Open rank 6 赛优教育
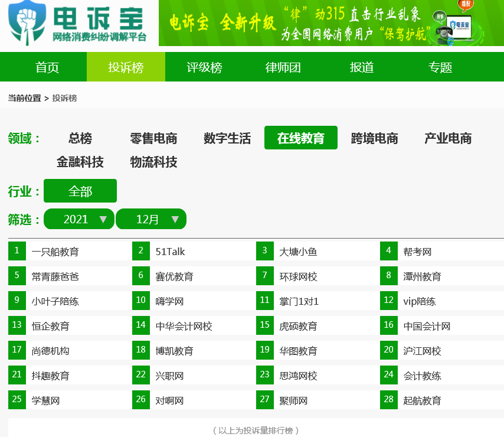Screen dimensions: 504x437 click(175, 276)
